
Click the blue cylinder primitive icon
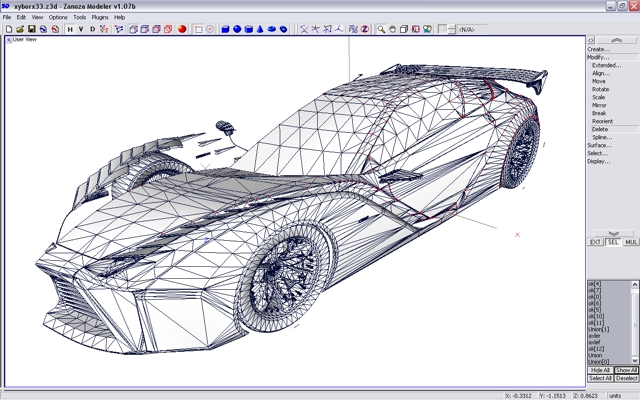[249, 29]
